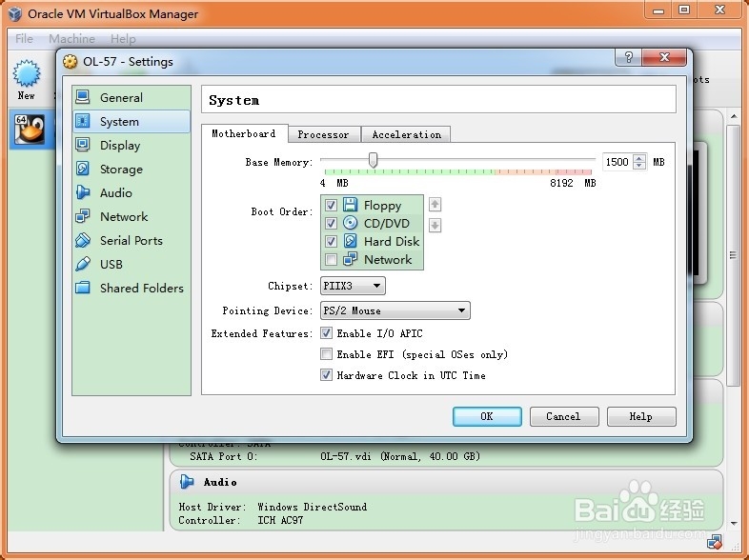Click Manager window scrollbar up arrow

point(733,116)
